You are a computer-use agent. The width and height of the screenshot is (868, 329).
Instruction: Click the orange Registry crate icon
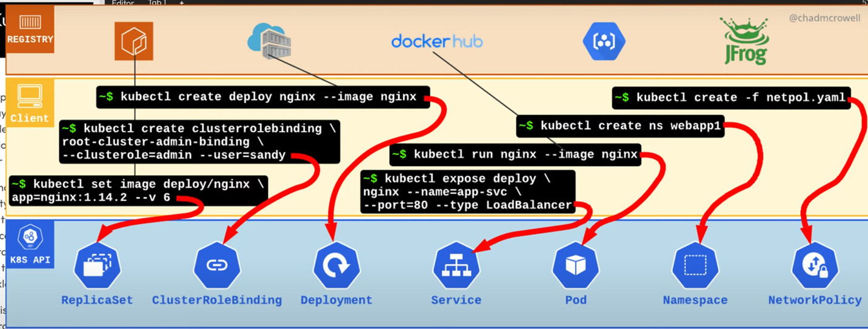(x=30, y=22)
